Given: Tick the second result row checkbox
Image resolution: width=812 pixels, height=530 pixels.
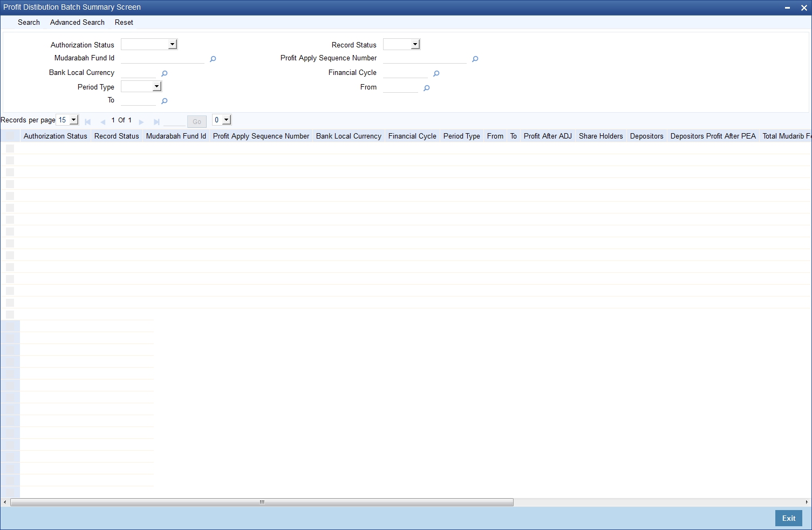Looking at the screenshot, I should (10, 160).
